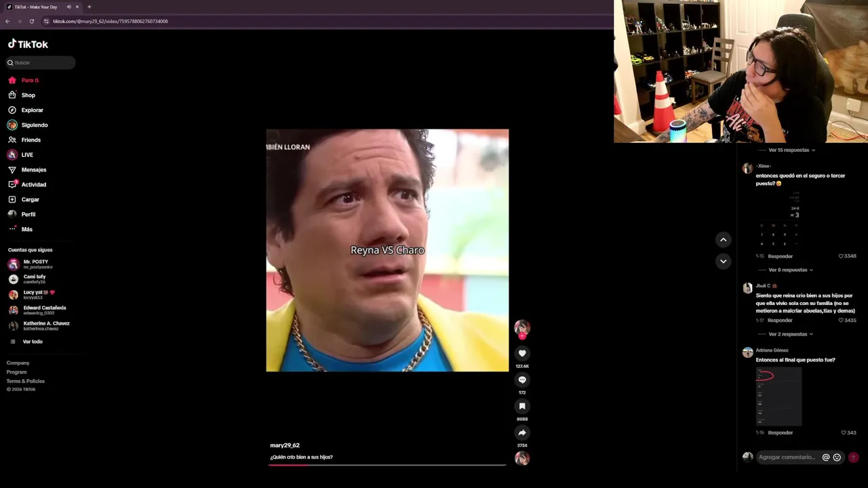This screenshot has width=868, height=488.
Task: Open a new browser tab
Action: click(x=89, y=7)
